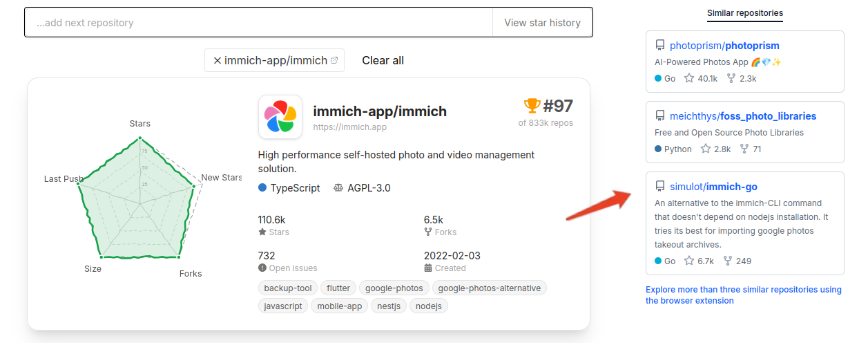Select the Similar repositories tab heading
Image resolution: width=868 pixels, height=343 pixels.
745,13
